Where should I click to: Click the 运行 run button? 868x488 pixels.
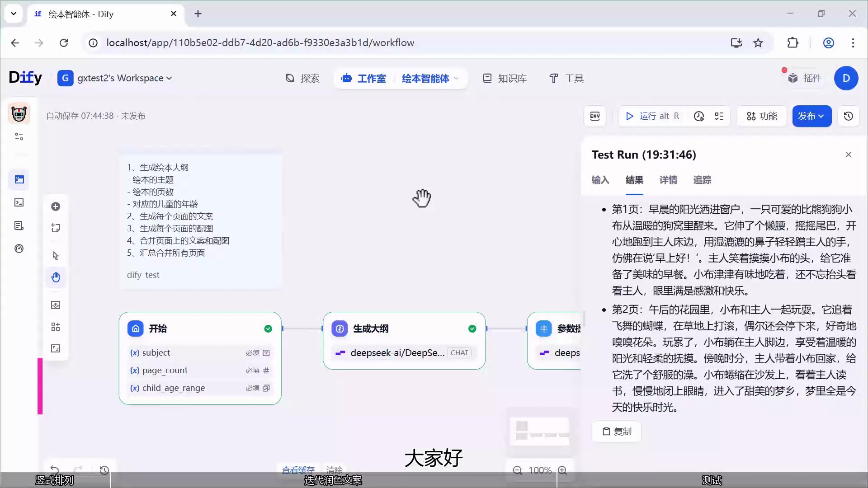coord(652,116)
